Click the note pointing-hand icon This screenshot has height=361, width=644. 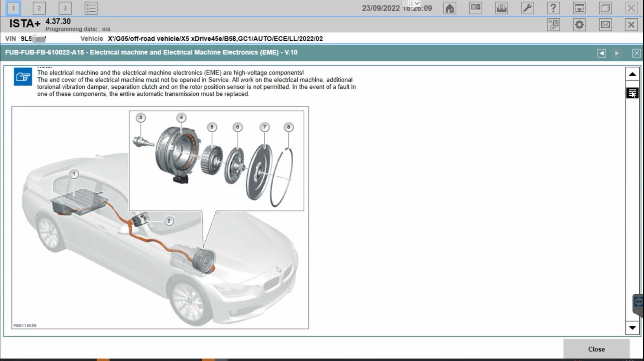(23, 77)
